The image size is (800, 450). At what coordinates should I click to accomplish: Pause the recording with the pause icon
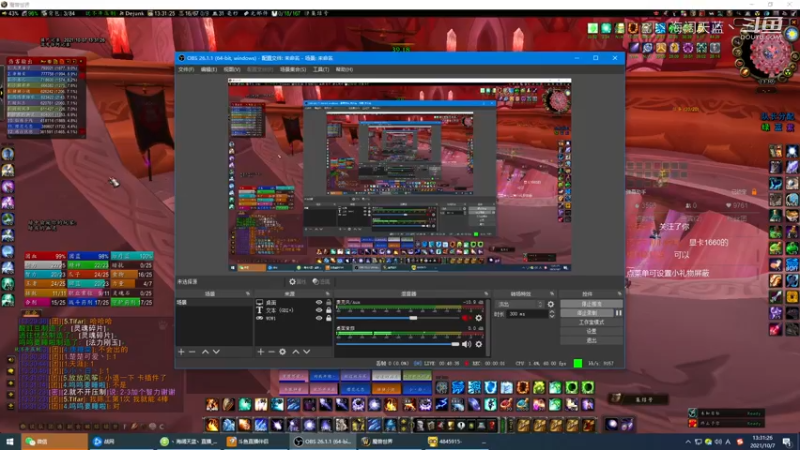coord(618,313)
